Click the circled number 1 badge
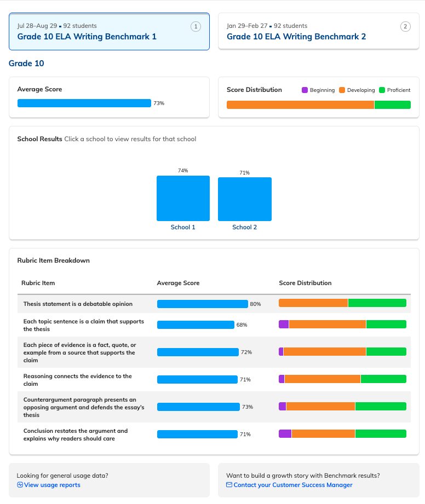 (196, 26)
